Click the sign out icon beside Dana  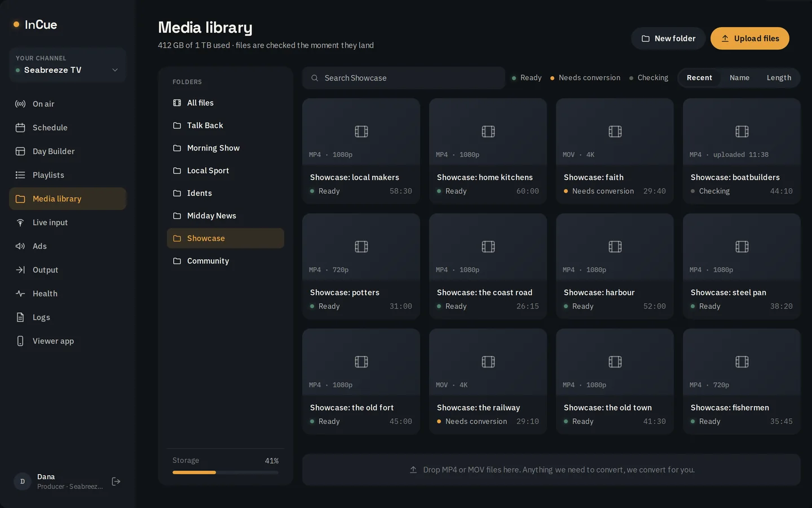[116, 481]
